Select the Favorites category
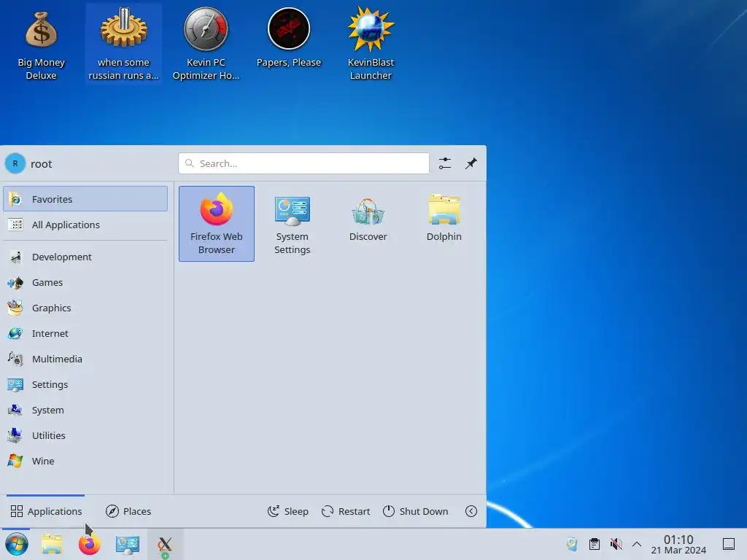The width and height of the screenshot is (747, 560). [85, 199]
